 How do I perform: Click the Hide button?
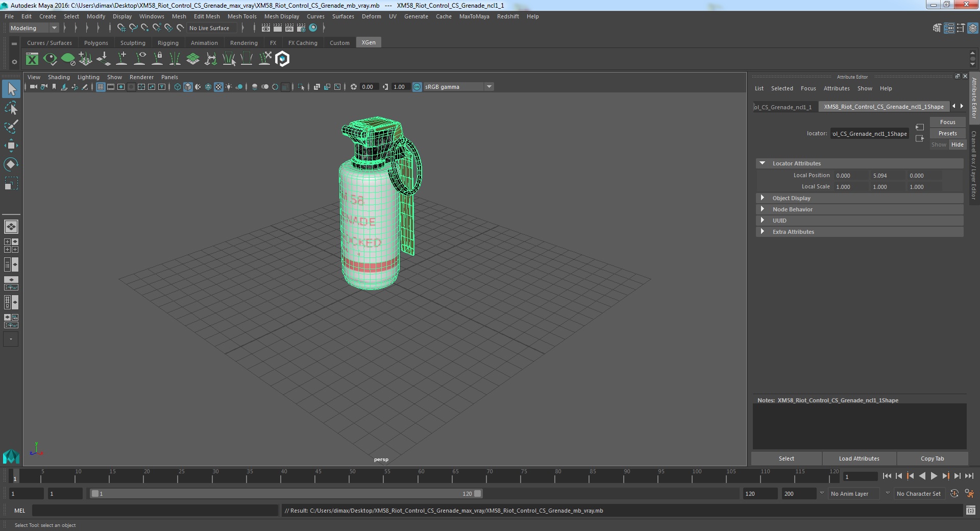click(x=957, y=144)
